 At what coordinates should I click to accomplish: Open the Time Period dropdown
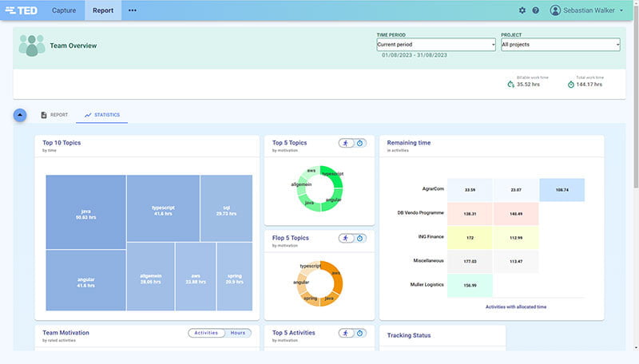436,45
